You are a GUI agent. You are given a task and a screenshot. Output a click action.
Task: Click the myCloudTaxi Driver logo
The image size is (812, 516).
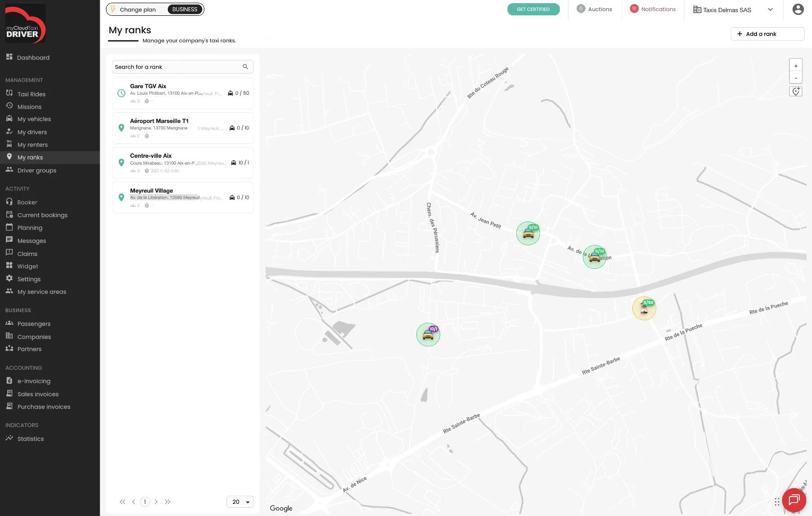point(25,23)
